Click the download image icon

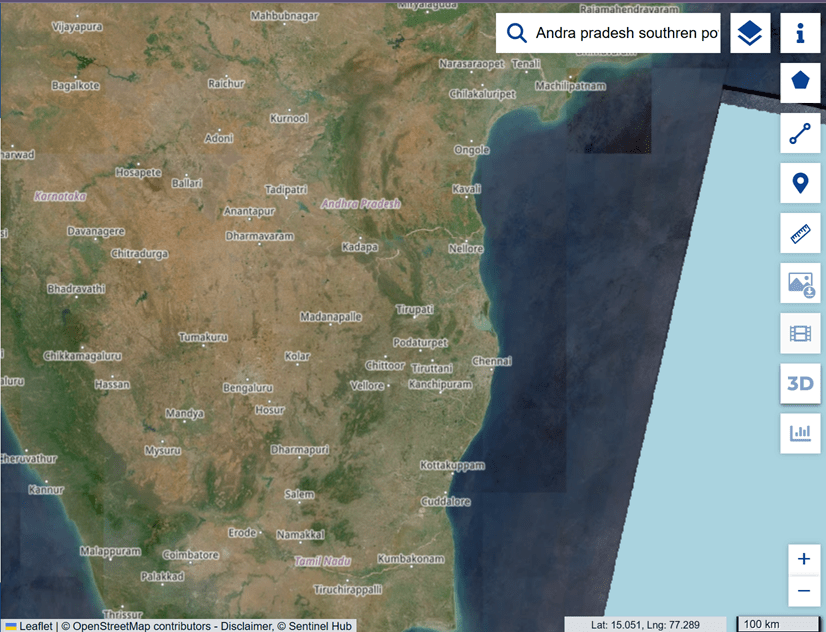coord(800,283)
